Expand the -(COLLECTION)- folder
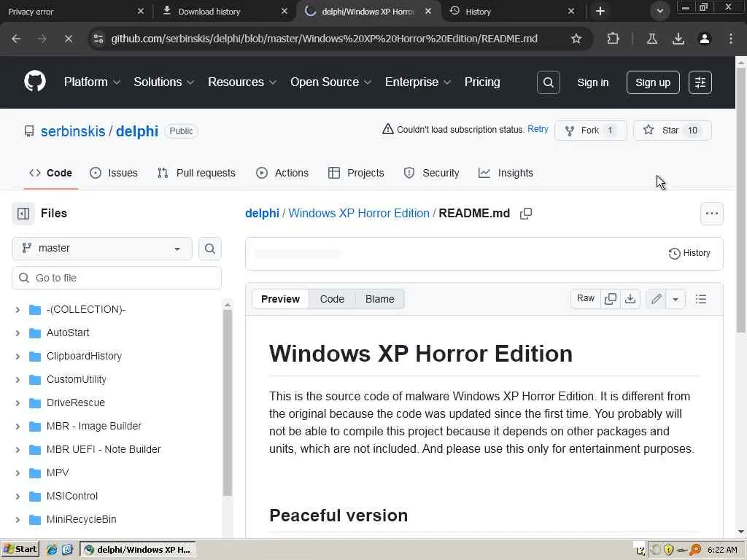 click(18, 309)
